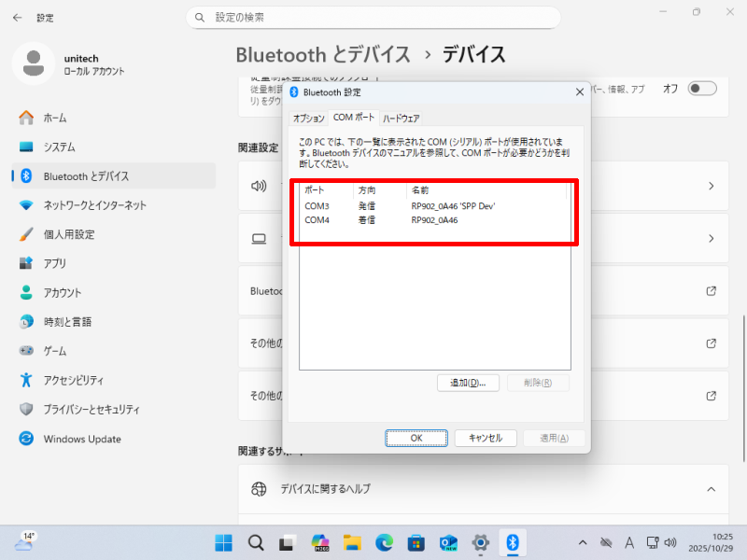The width and height of the screenshot is (747, 560).
Task: Switch to the オプション tab
Action: point(308,119)
